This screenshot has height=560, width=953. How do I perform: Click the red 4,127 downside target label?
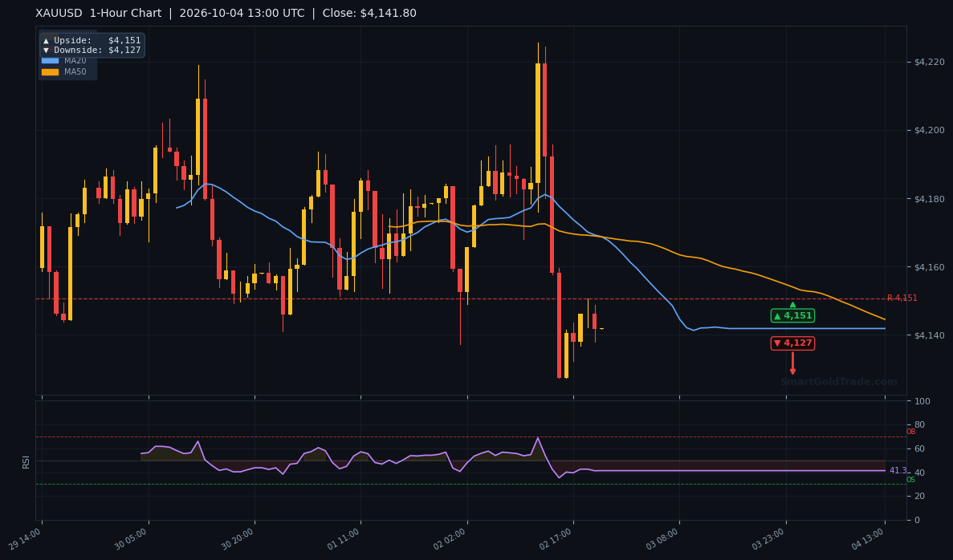[792, 343]
